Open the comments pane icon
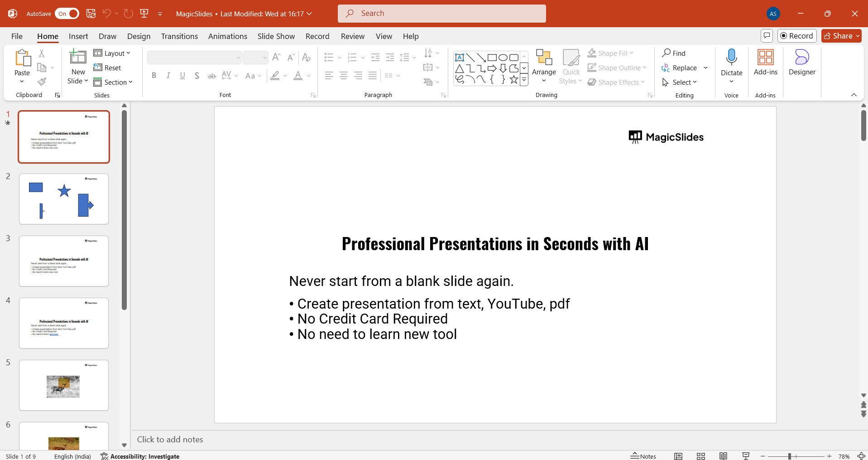The height and width of the screenshot is (460, 868). pos(767,36)
